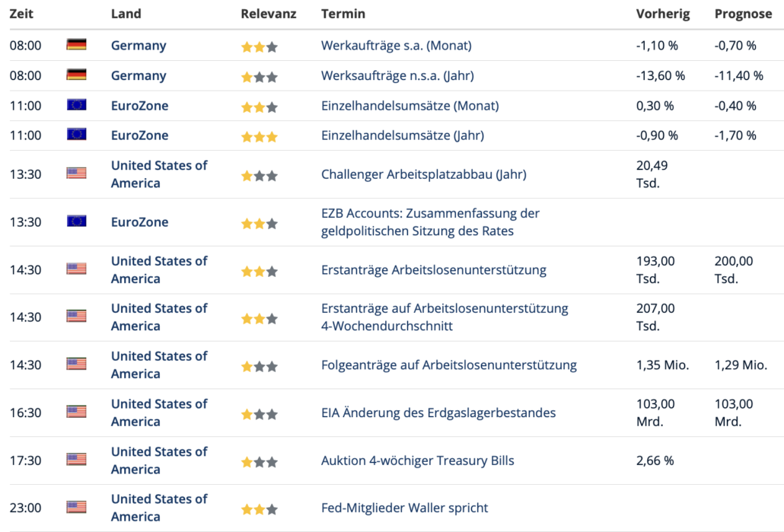The width and height of the screenshot is (784, 532).
Task: Open the Fed-Mitglieder Waller spricht event
Action: coord(404,508)
